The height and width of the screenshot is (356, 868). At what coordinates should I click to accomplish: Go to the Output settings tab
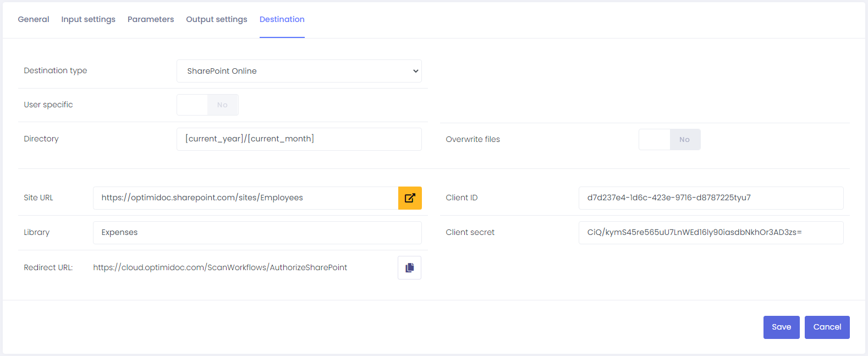217,19
